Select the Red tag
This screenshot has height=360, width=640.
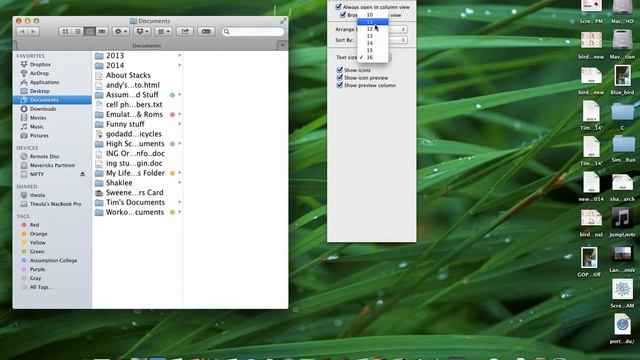[34, 225]
